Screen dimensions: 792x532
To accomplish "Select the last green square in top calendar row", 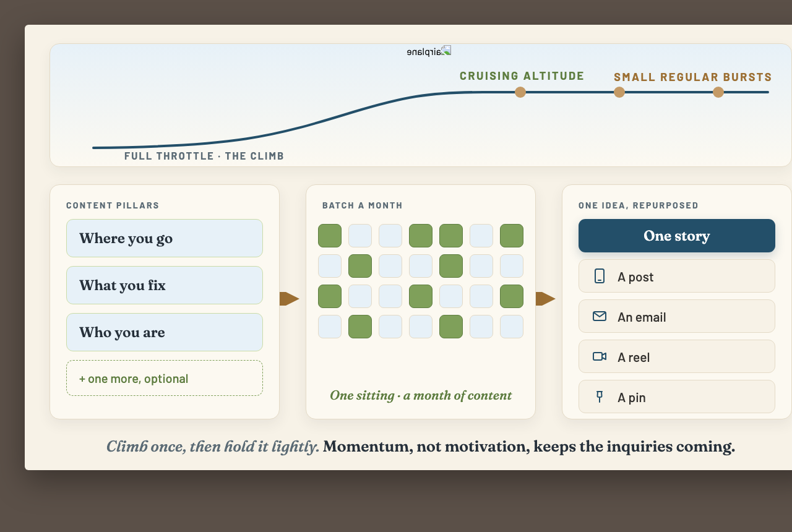I will click(x=512, y=236).
